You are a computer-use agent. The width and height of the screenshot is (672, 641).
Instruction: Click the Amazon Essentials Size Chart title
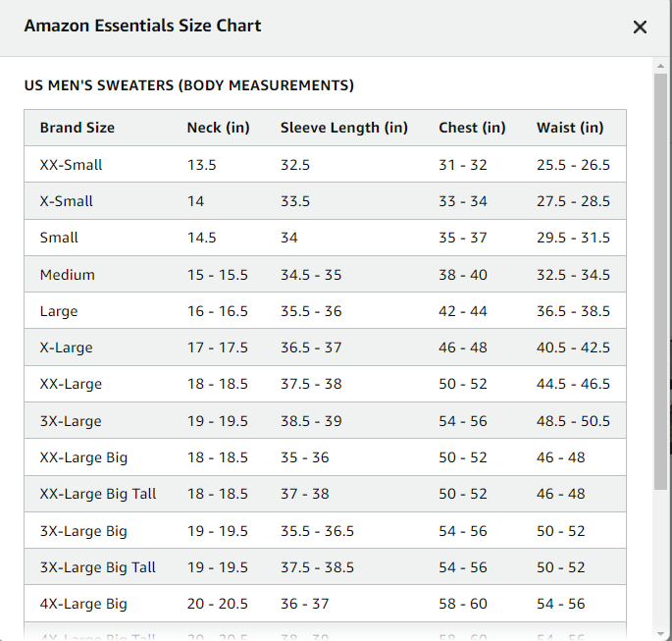(142, 27)
